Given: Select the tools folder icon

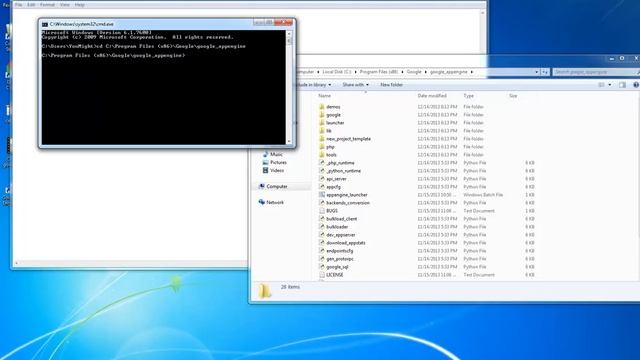Looking at the screenshot, I should tap(322, 155).
